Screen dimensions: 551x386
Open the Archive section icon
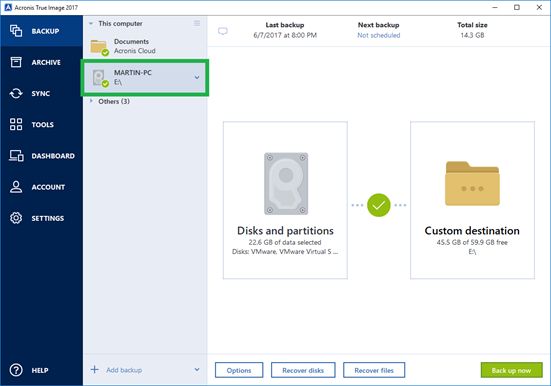pyautogui.click(x=16, y=62)
